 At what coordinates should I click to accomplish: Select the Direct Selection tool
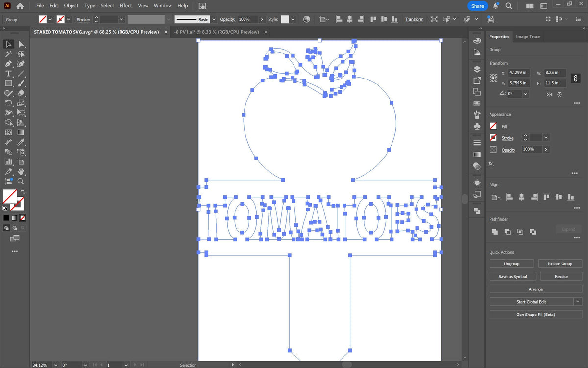[x=21, y=44]
